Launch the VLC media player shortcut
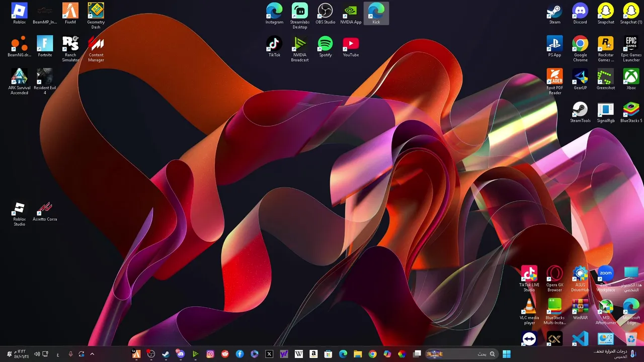 (529, 311)
